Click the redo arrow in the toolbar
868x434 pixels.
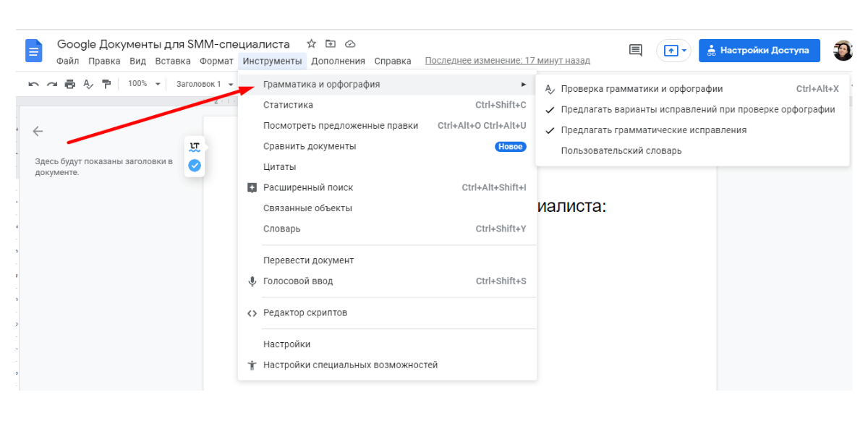(x=51, y=84)
